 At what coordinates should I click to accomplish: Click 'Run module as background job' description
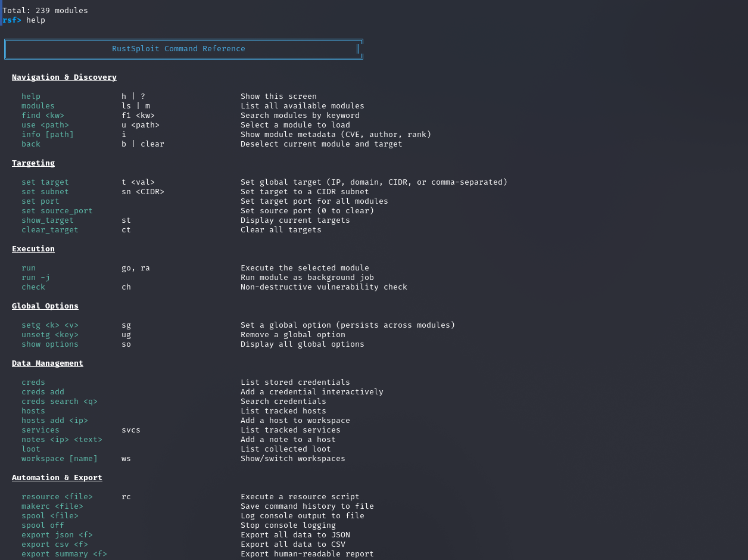pos(307,278)
